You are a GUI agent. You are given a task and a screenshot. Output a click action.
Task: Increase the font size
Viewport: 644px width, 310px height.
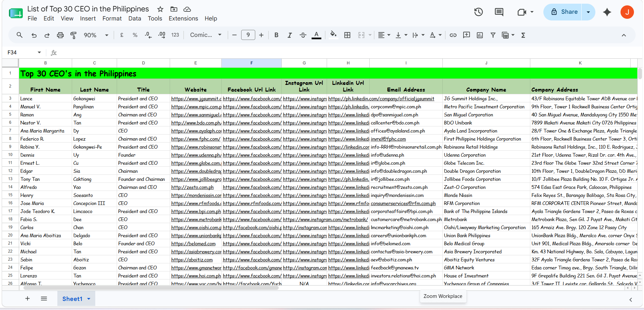point(261,35)
